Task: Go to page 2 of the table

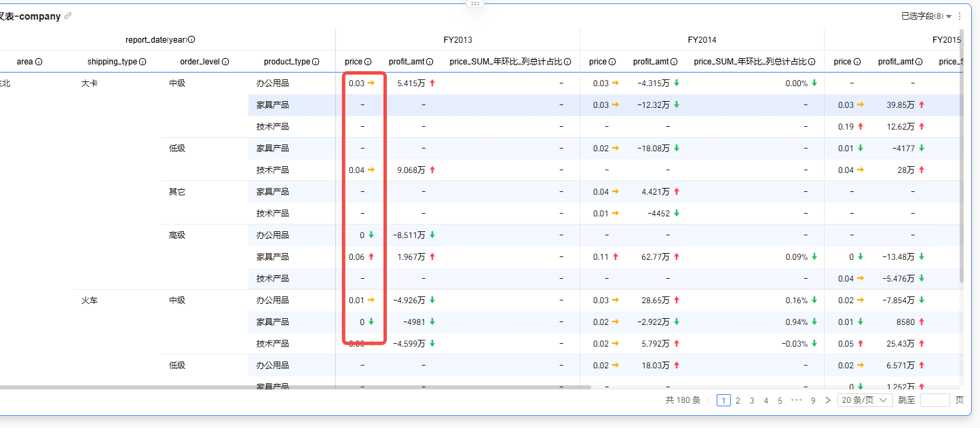Action: click(738, 400)
